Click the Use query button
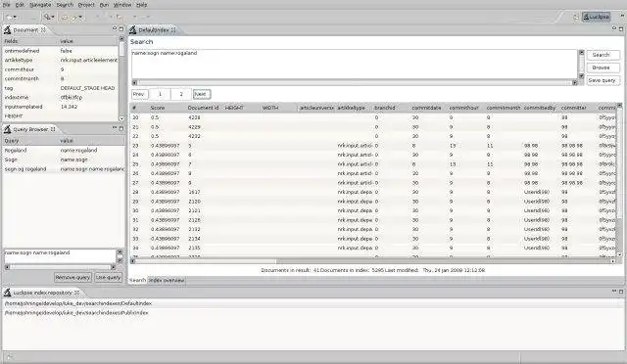This screenshot has width=627, height=364. (x=109, y=277)
